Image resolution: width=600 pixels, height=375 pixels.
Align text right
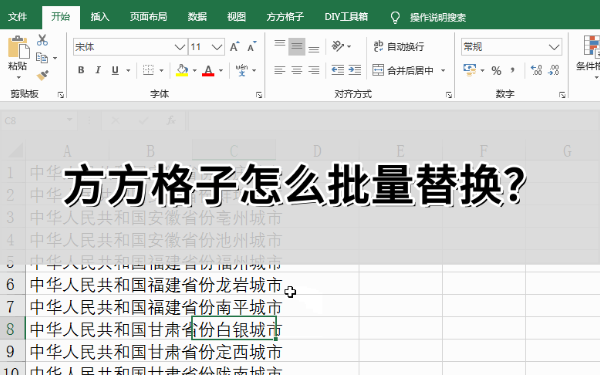tap(314, 70)
